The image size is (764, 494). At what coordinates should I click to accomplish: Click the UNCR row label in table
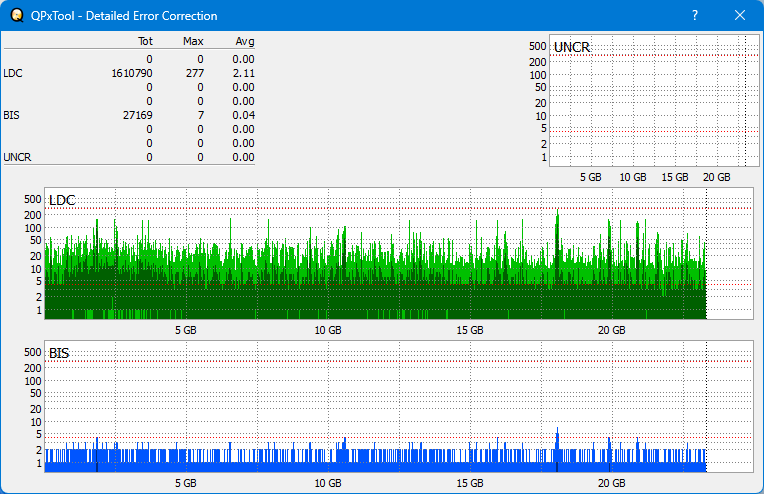coord(17,157)
